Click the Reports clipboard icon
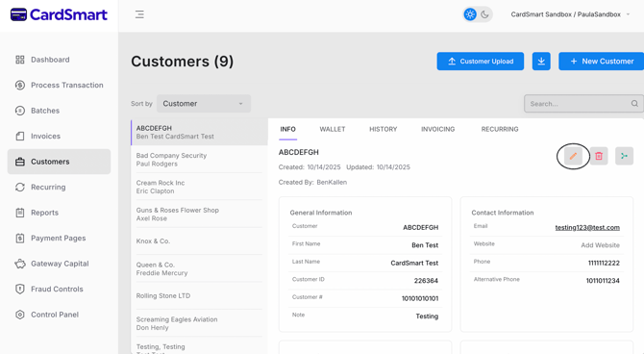Viewport: 644px width, 354px height. click(x=20, y=213)
